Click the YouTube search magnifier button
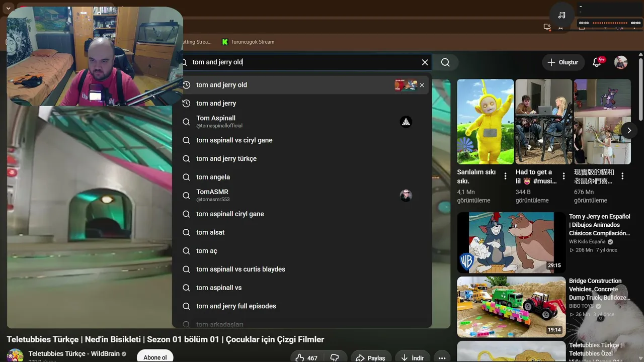The height and width of the screenshot is (362, 644). click(445, 62)
